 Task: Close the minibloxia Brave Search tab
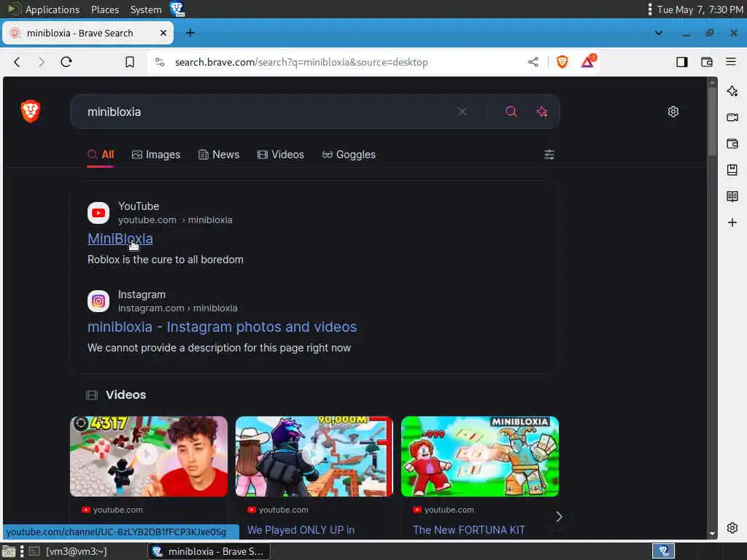[163, 33]
